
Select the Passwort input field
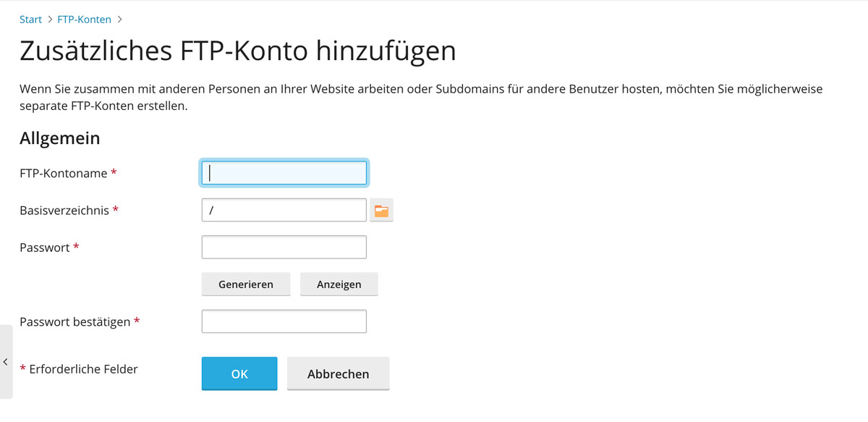(x=284, y=248)
